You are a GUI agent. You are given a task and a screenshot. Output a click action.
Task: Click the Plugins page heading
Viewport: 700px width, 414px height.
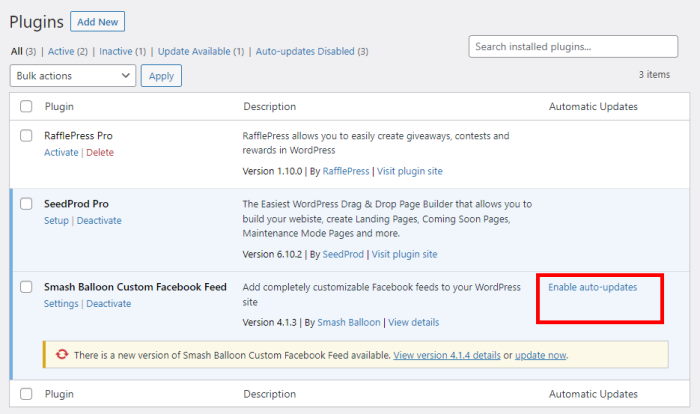pyautogui.click(x=37, y=22)
